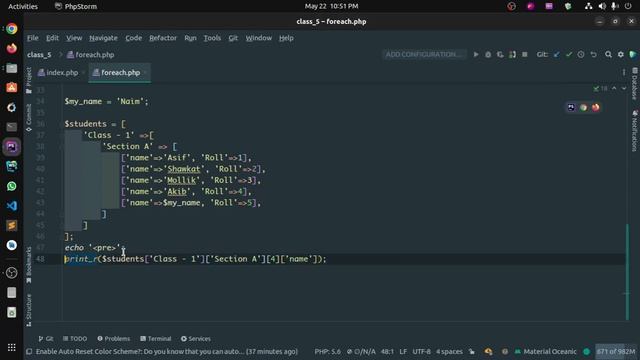Viewport: 640px width, 360px height.
Task: Open Git tool window at bottom
Action: pos(46,339)
